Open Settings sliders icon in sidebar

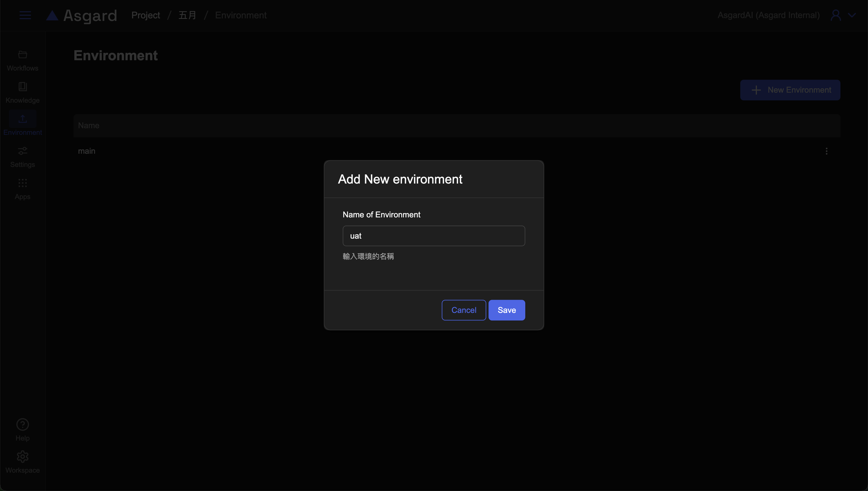pos(23,151)
